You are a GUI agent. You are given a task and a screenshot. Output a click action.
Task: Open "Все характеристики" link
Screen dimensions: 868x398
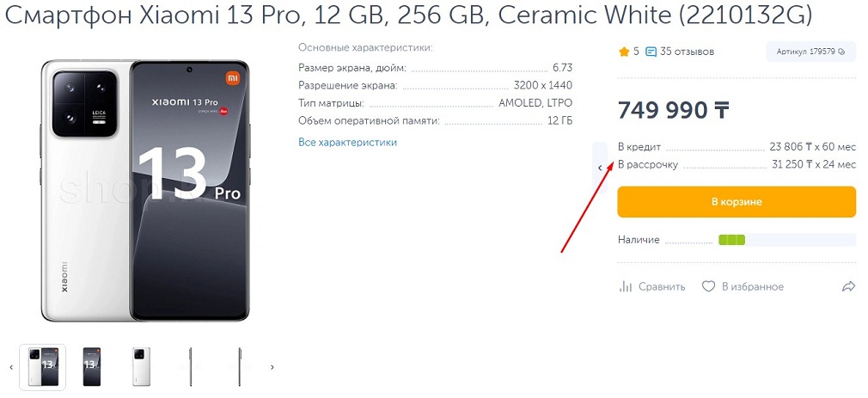(x=347, y=142)
